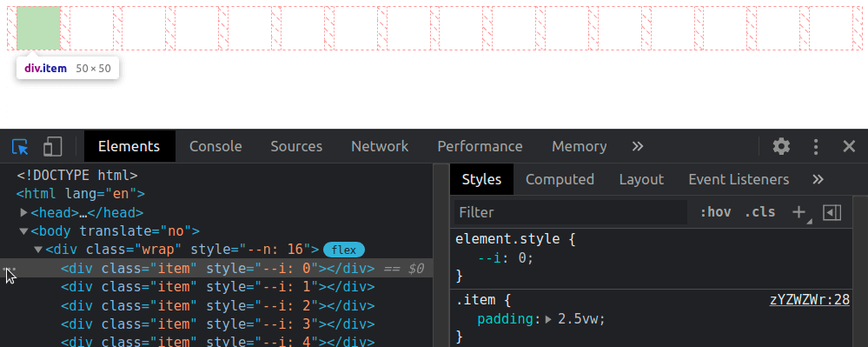Open the Sources tab
The height and width of the screenshot is (347, 868).
click(296, 146)
